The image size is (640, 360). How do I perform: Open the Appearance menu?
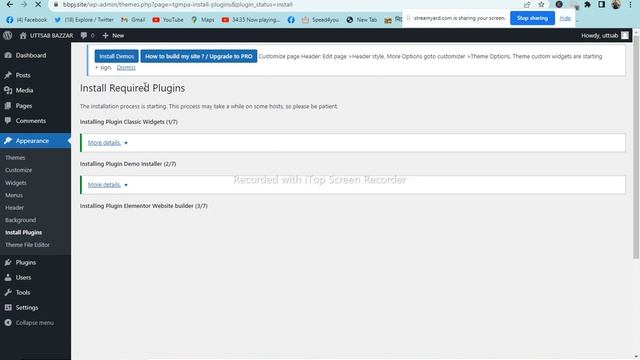(35, 140)
